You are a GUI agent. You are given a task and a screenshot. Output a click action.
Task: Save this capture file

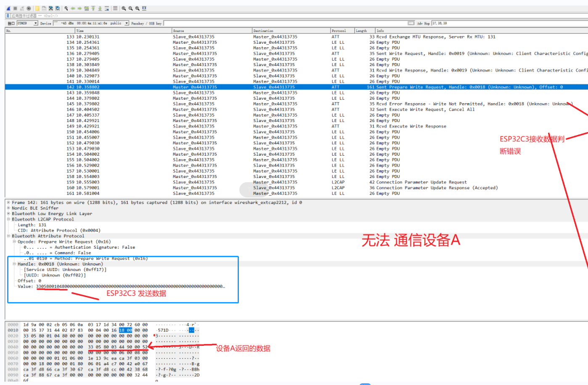pyautogui.click(x=44, y=8)
